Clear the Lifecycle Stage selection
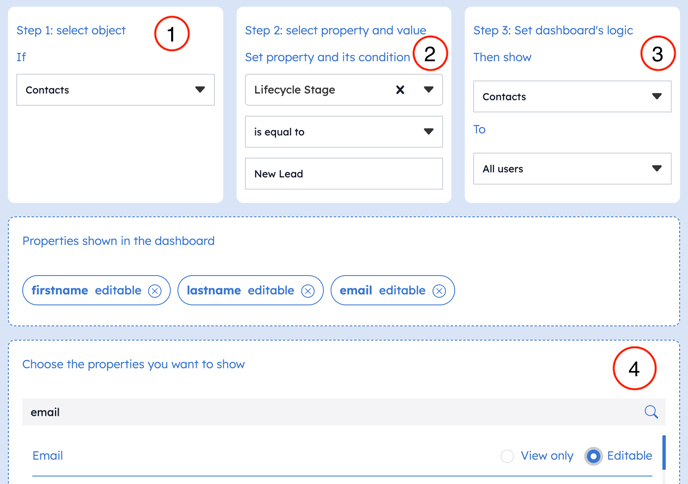The height and width of the screenshot is (484, 688). pyautogui.click(x=400, y=90)
